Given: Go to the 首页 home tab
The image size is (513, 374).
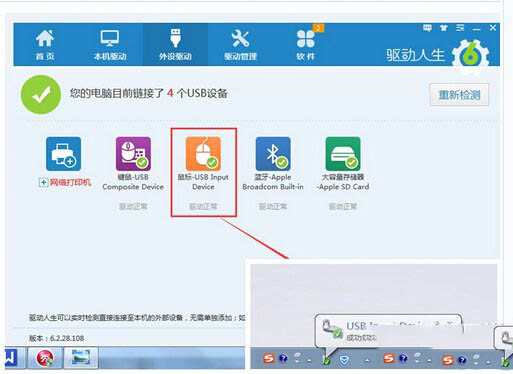Looking at the screenshot, I should point(45,45).
